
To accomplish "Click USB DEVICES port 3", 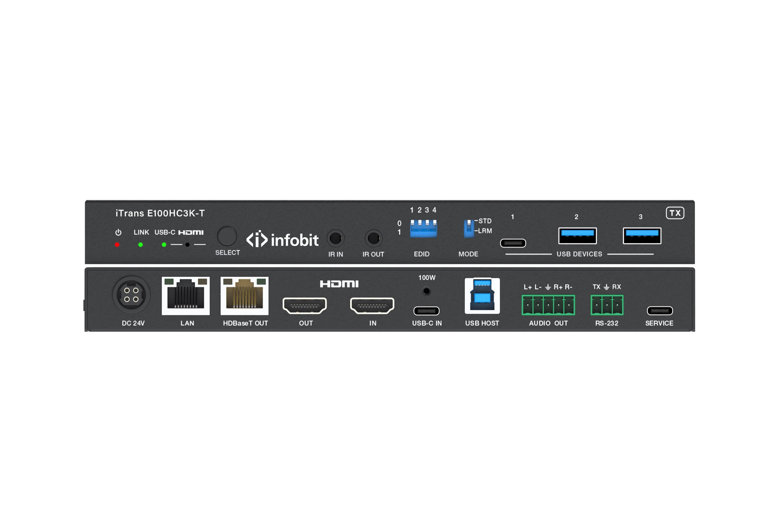I will (641, 236).
